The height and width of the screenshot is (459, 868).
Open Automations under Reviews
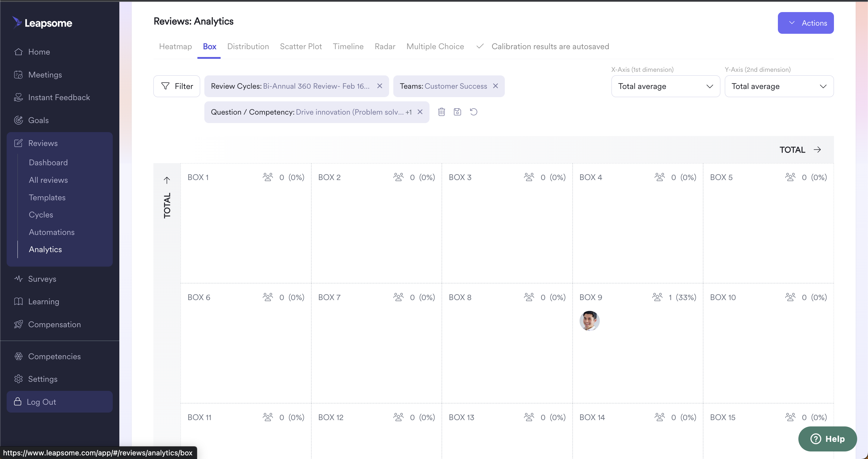coord(52,232)
